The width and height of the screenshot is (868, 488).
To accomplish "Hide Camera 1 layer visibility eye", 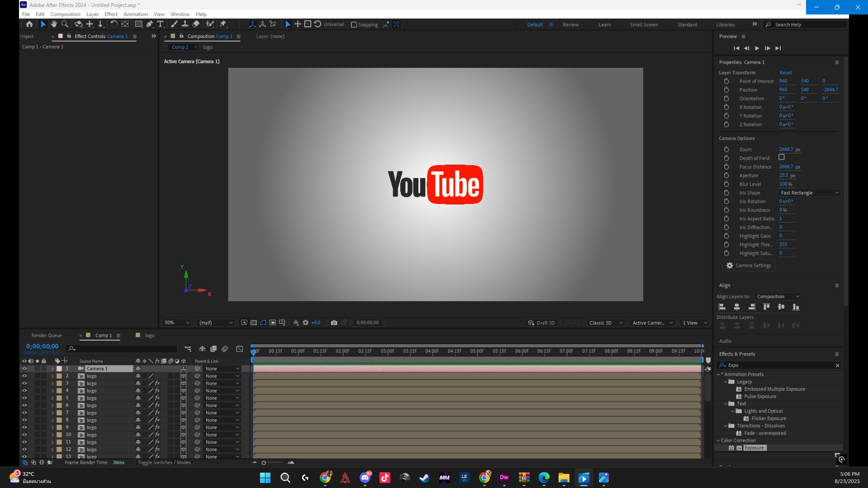I will (x=24, y=369).
